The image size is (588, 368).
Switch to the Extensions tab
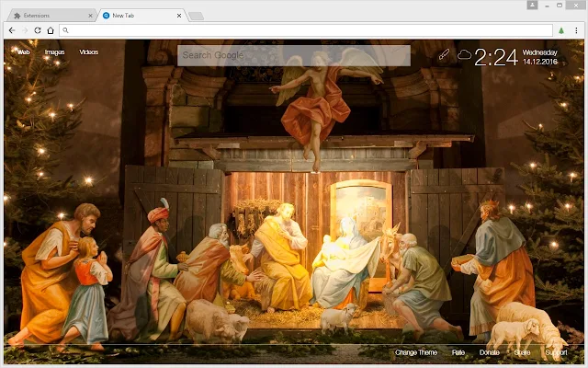(52, 16)
